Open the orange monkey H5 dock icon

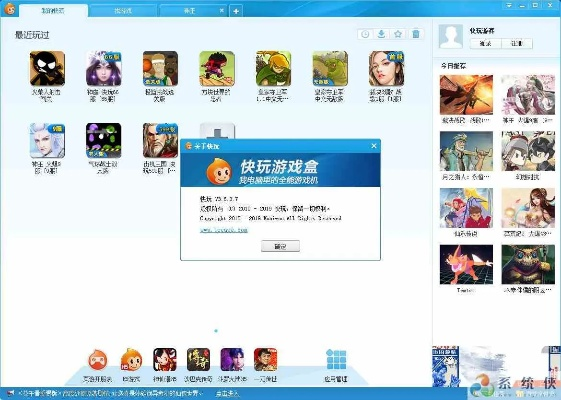[131, 360]
